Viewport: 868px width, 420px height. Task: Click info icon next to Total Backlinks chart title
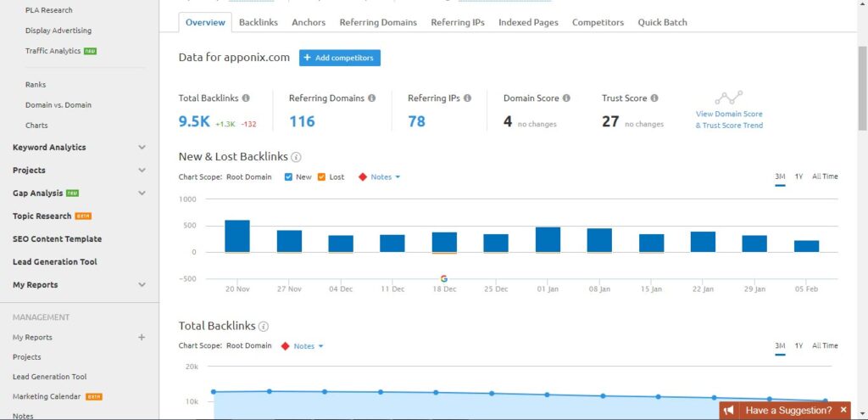point(264,326)
